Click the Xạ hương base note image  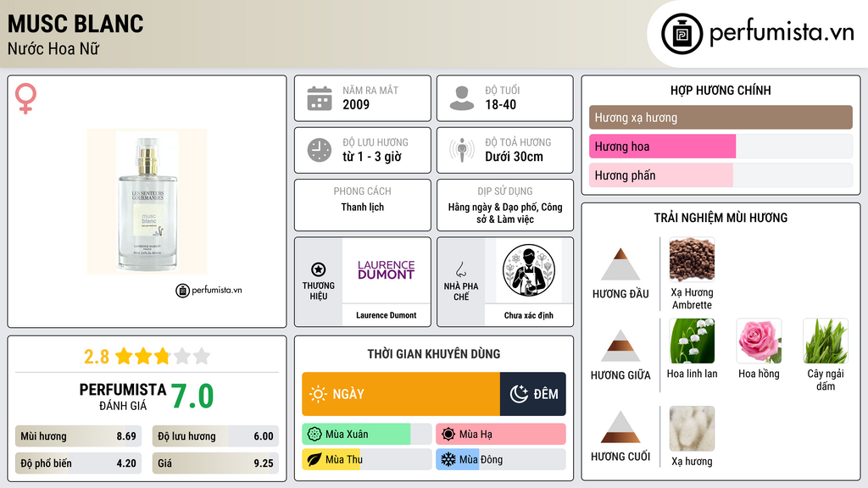click(692, 429)
